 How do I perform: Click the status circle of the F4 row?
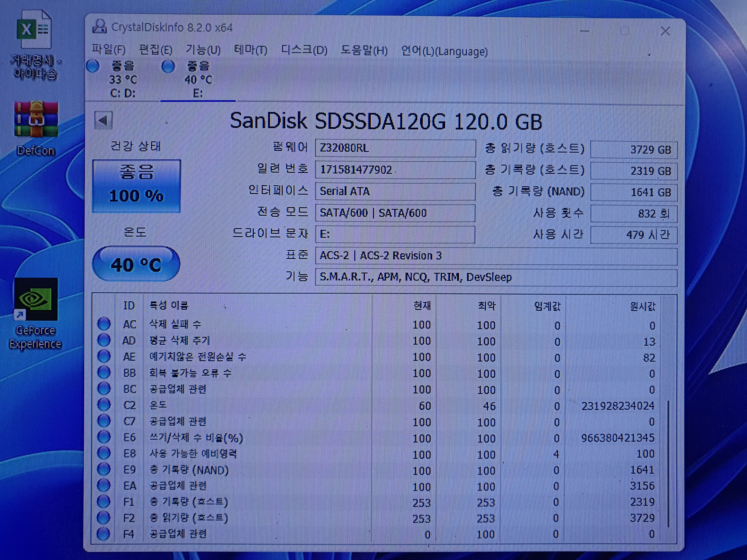(104, 534)
